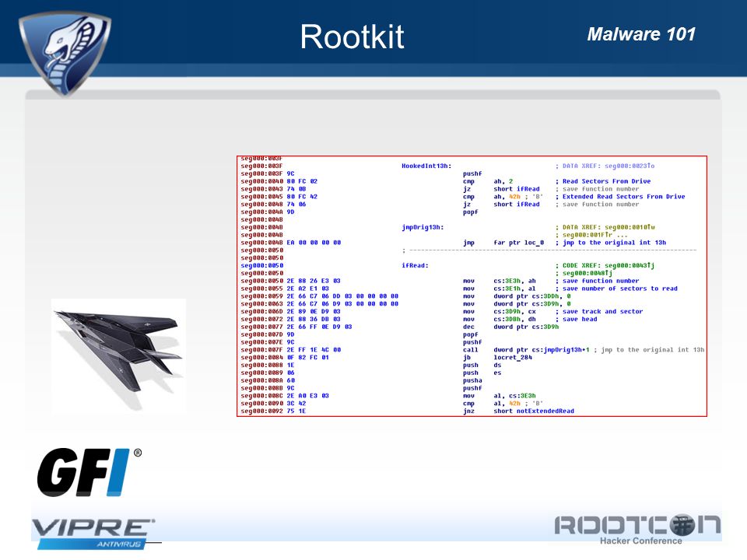Click the "ifRead:" label
This screenshot has height=560, width=747.
[415, 266]
